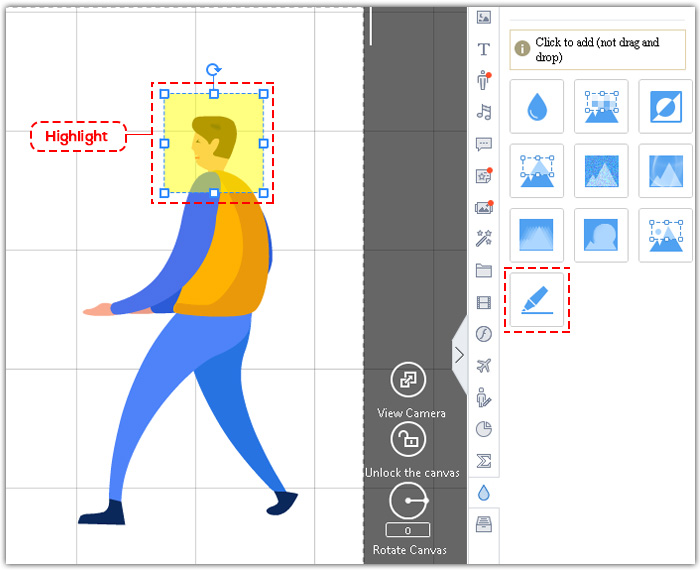Click the bottom-right resize handle of highlight box

click(263, 193)
